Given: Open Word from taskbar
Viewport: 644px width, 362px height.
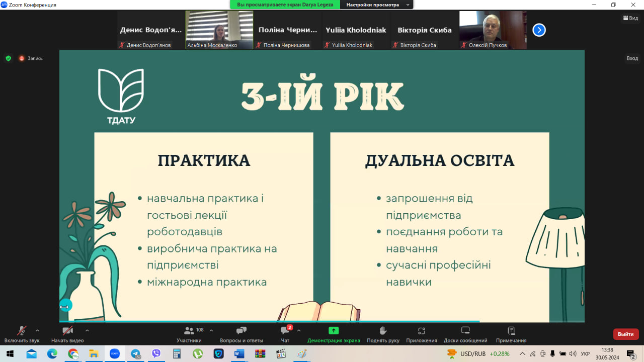Looking at the screenshot, I should [x=239, y=354].
